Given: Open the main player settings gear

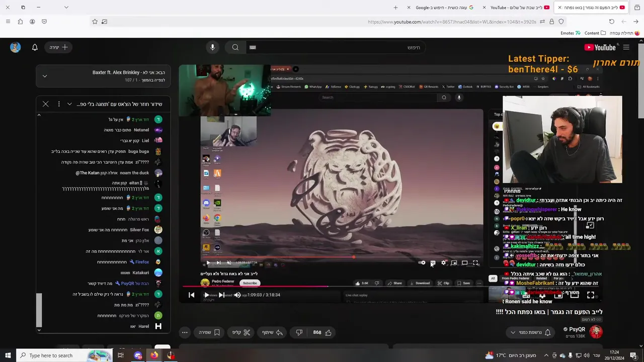Looking at the screenshot, I should 542,295.
